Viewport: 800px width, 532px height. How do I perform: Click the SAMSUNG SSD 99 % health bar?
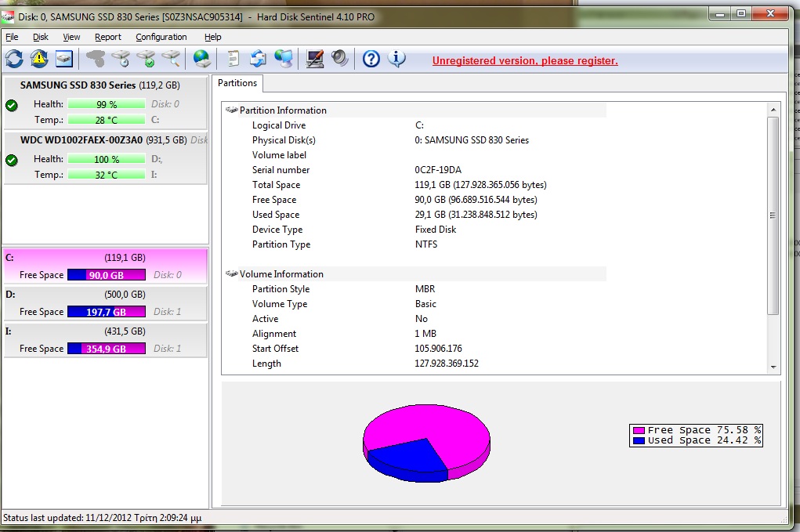[107, 104]
